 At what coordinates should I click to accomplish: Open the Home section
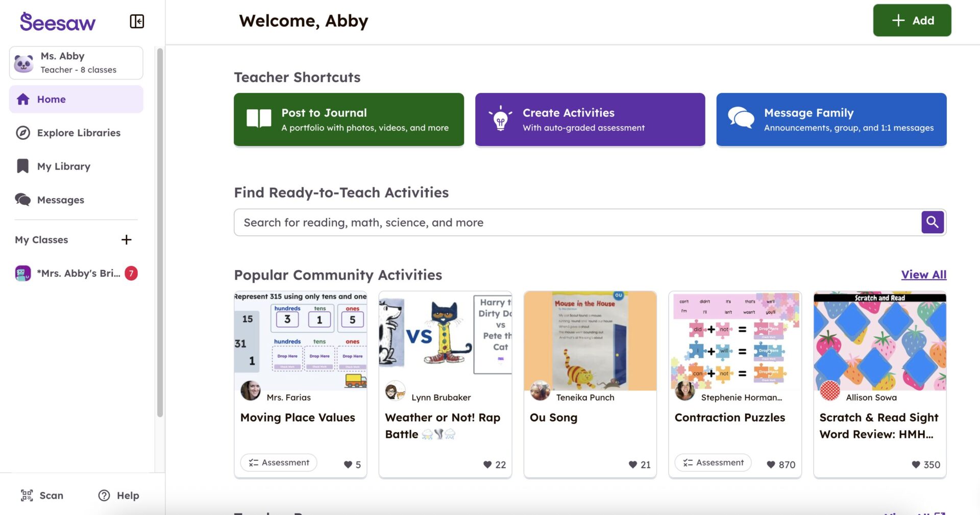(51, 99)
